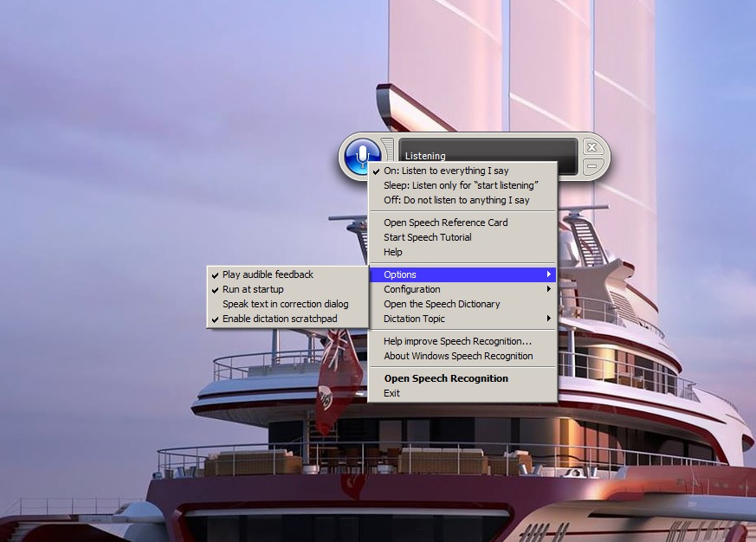Screen dimensions: 756x542
Task: Click bold Open Speech Recognition entry
Action: click(x=462, y=378)
